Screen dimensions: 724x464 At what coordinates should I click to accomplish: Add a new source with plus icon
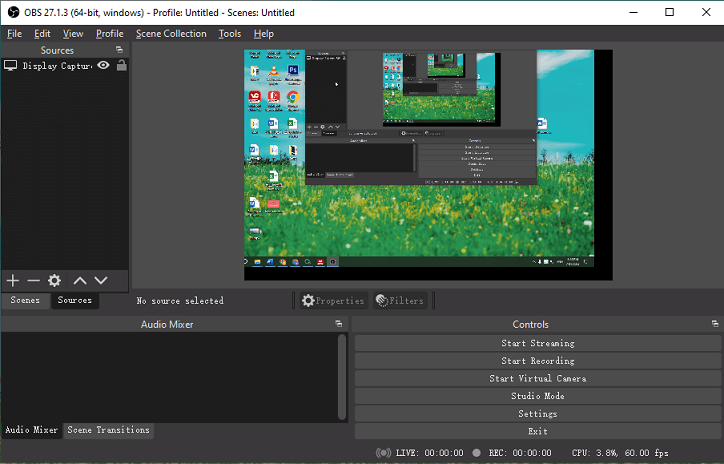tap(13, 280)
